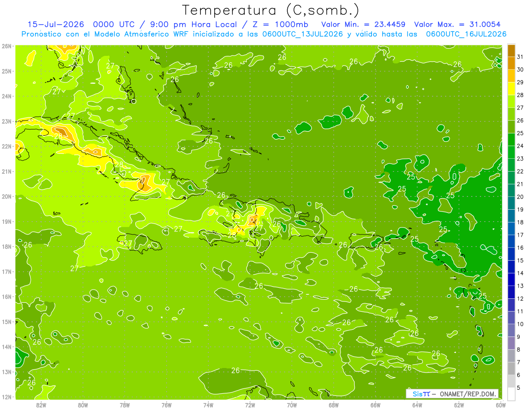Pick the colorbar band between 25 and 26
Viewport: 532px width, 411px height.
tap(511, 127)
